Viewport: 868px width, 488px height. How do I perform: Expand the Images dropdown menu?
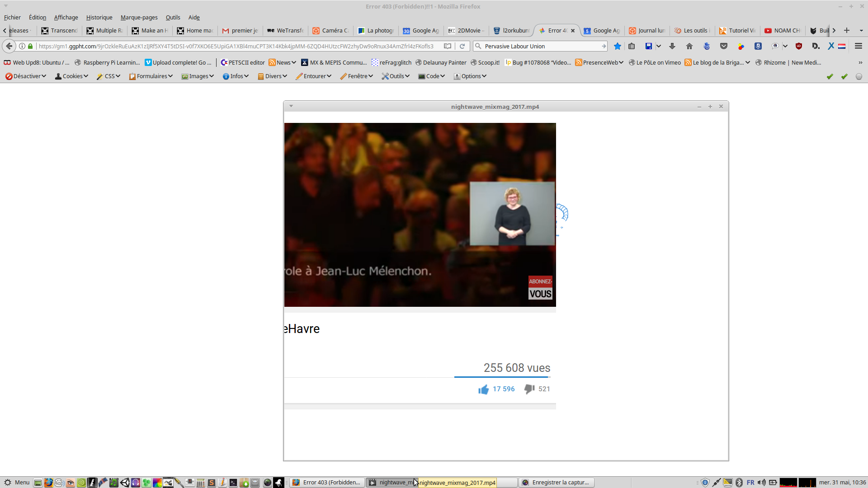[198, 76]
